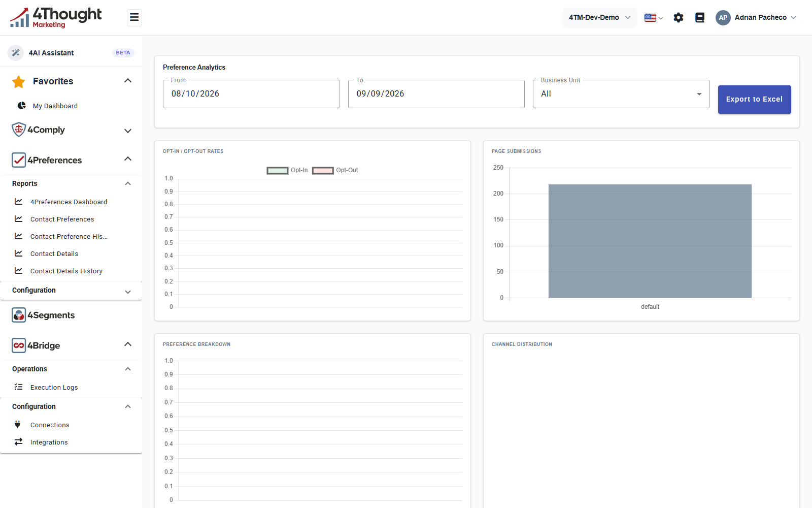The image size is (812, 508).
Task: Open the settings gear icon
Action: [x=679, y=18]
